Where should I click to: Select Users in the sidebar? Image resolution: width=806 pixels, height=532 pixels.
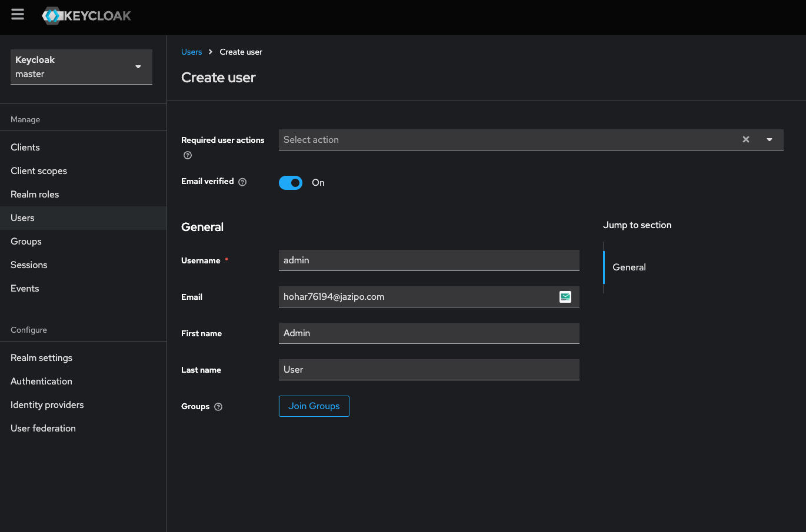[84, 218]
